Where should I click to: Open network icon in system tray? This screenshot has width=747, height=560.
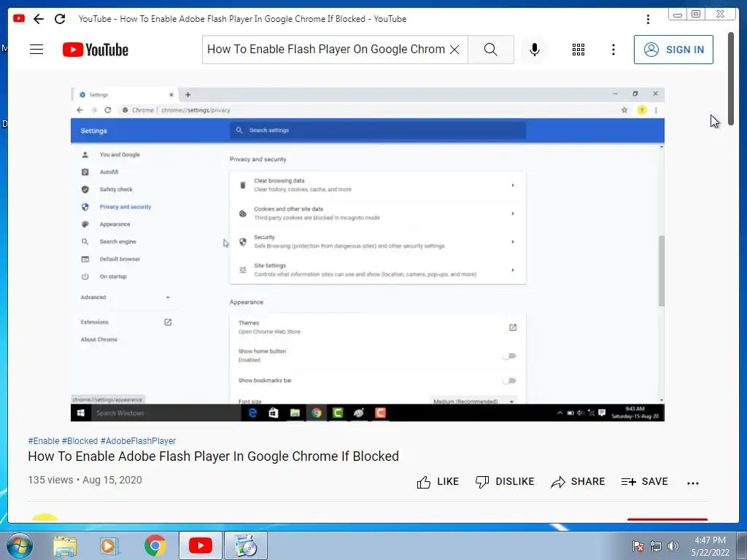(x=656, y=546)
